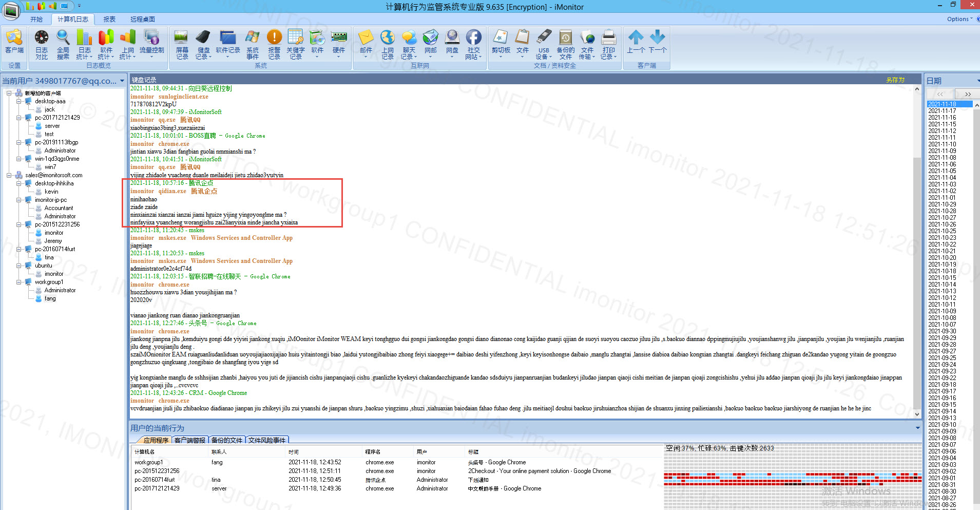Open the Options dropdown menu
Viewport: 980px width, 510px height.
959,19
